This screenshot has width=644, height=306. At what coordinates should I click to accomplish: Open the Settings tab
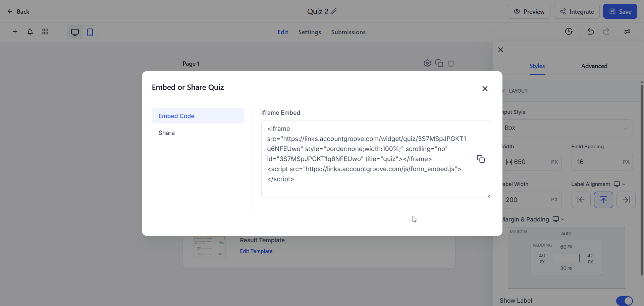pyautogui.click(x=310, y=32)
